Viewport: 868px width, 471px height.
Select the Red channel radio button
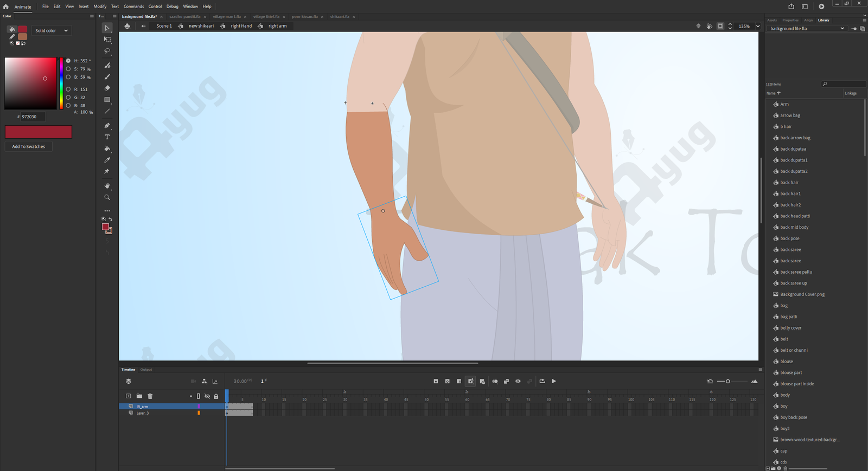pyautogui.click(x=68, y=89)
